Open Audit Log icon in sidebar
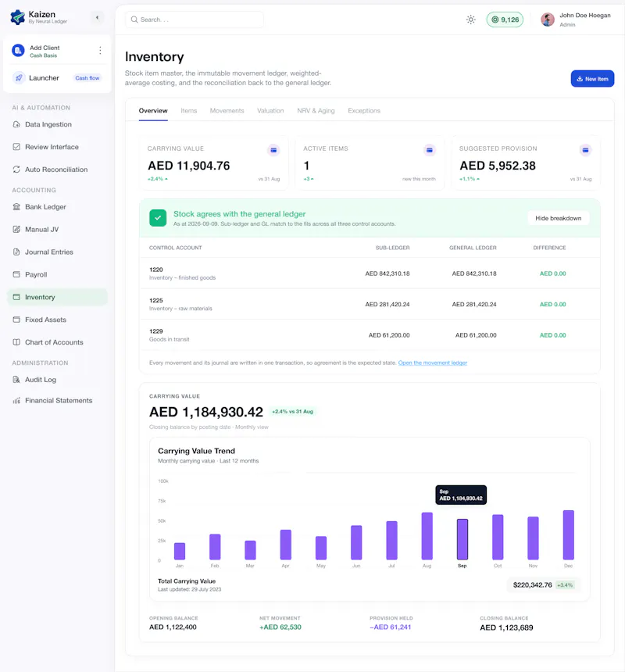Screen dimensions: 625x672 point(16,379)
